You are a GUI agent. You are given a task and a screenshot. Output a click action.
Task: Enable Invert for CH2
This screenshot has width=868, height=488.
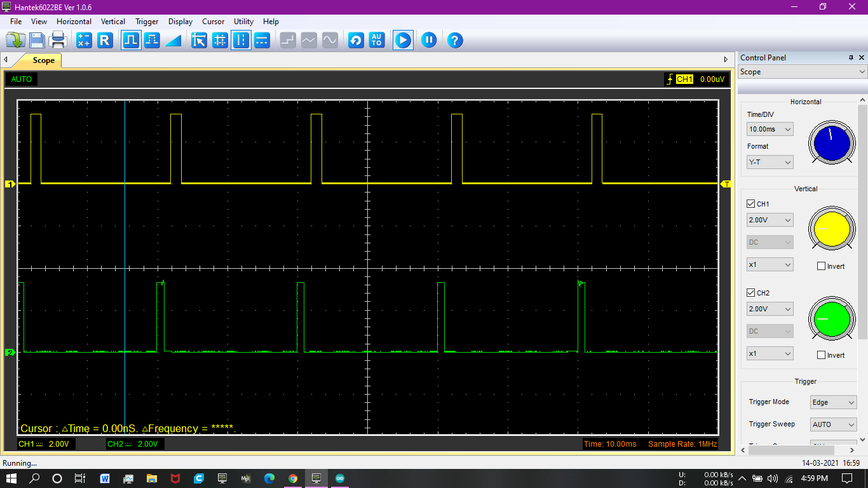click(x=820, y=355)
